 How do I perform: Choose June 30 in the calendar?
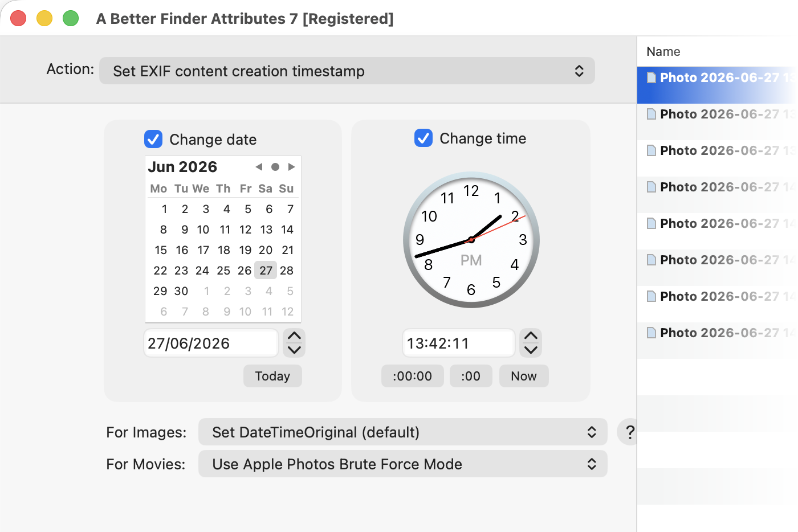pos(181,291)
